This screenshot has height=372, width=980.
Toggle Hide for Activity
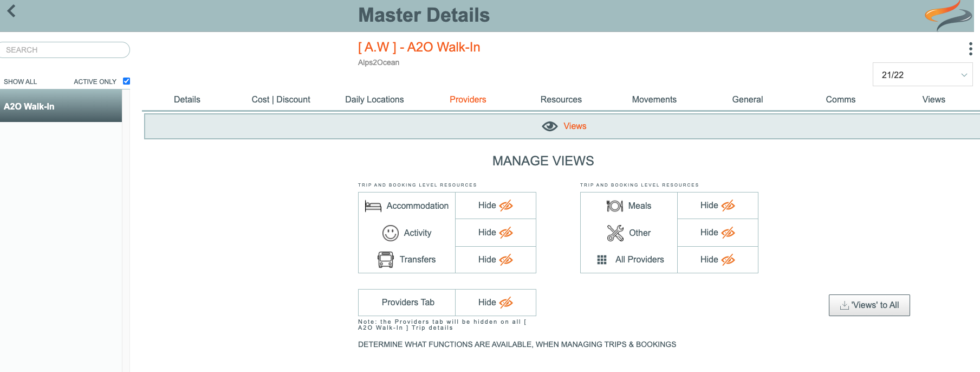(x=495, y=233)
